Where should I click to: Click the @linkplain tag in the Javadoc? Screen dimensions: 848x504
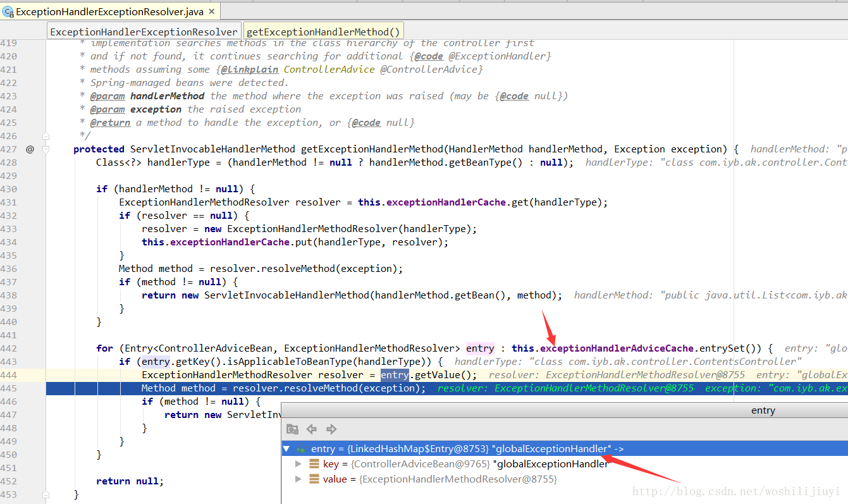(250, 70)
